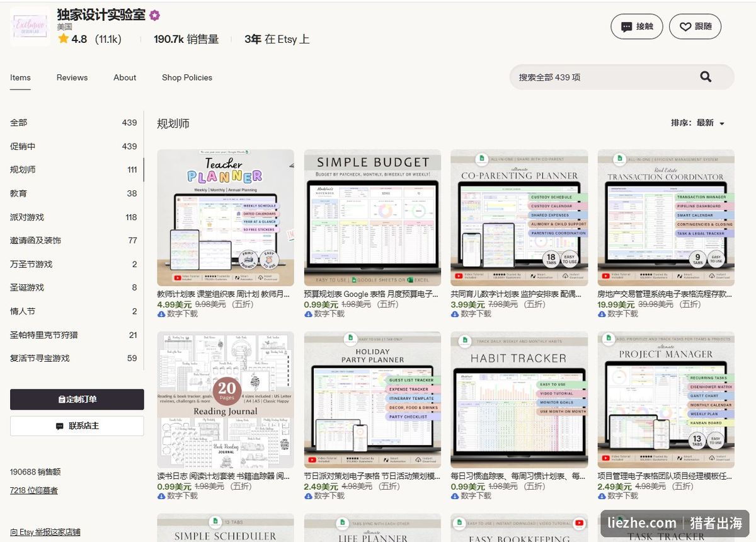Select the 圣诞游戏 category
The height and width of the screenshot is (542, 756).
pyautogui.click(x=74, y=287)
